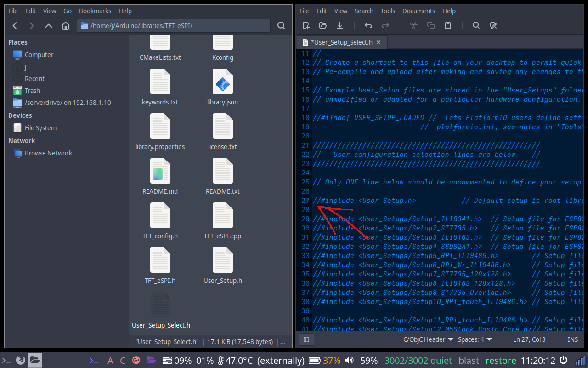Select the User_Setup.h file
Screen dimensions: 588x368
pos(223,265)
